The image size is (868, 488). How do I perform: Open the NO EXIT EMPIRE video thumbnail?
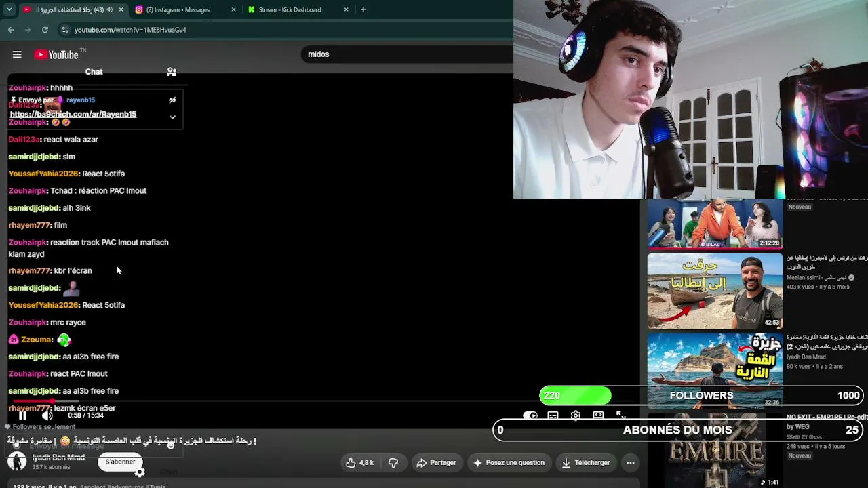715,450
